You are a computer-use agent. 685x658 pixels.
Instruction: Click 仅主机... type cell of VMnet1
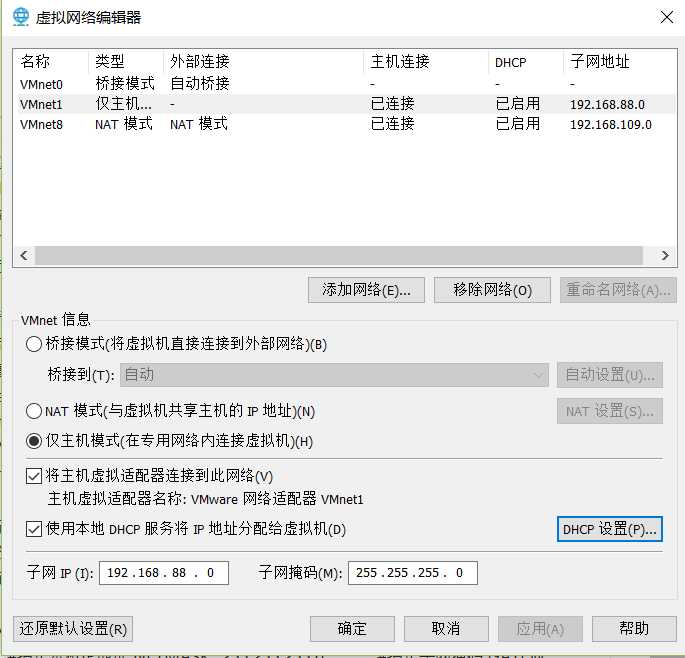124,104
